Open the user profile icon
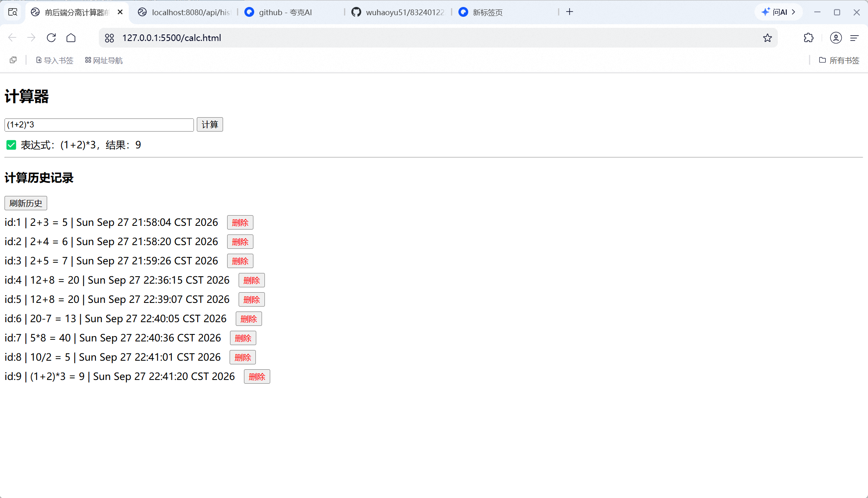The image size is (868, 498). click(836, 38)
